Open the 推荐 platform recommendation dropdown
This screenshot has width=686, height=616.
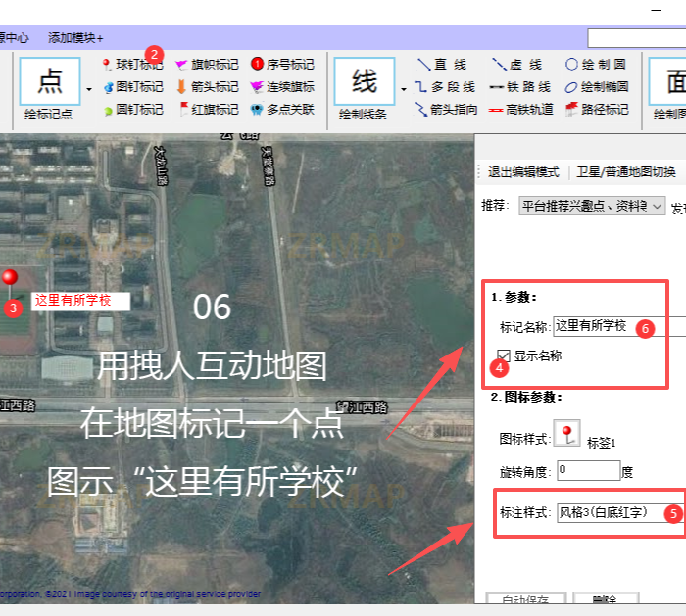tap(591, 206)
